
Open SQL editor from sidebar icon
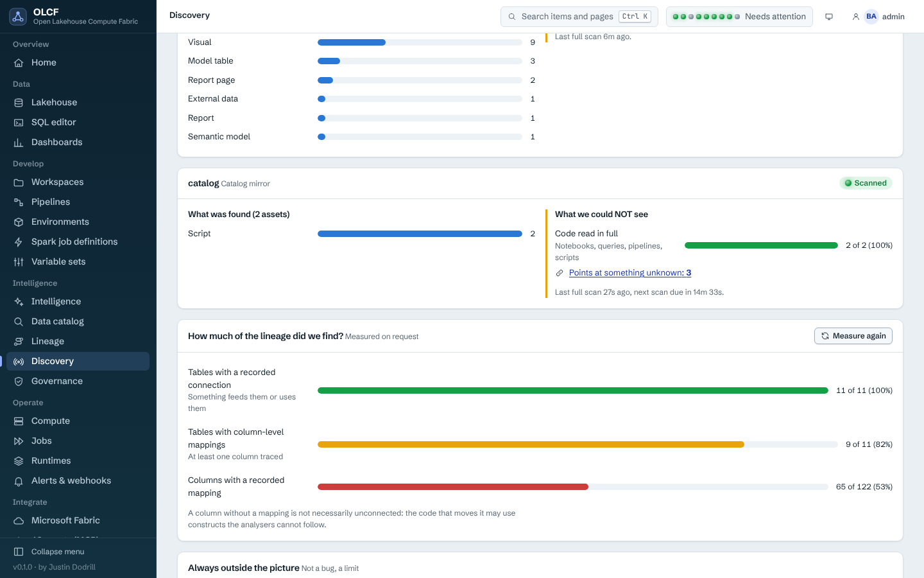(x=19, y=123)
